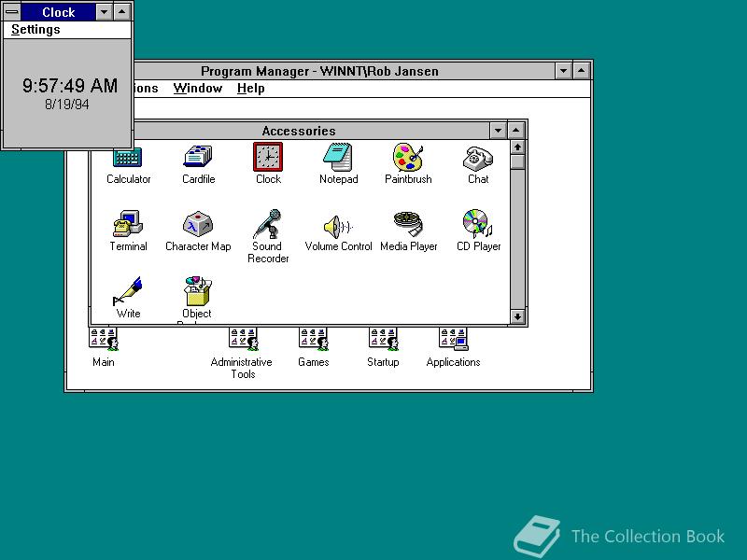This screenshot has width=747, height=560.
Task: Open the Clock window control menu box
Action: coord(12,12)
